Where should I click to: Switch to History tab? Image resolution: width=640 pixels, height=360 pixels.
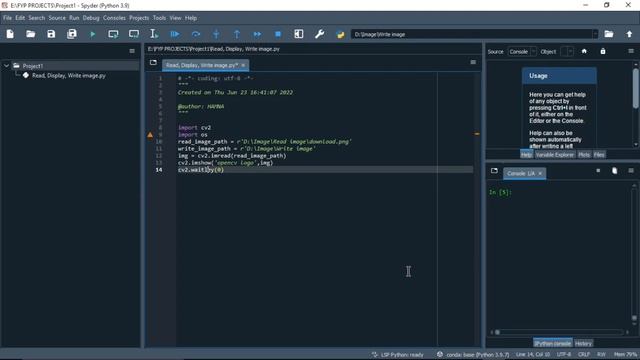tap(583, 343)
